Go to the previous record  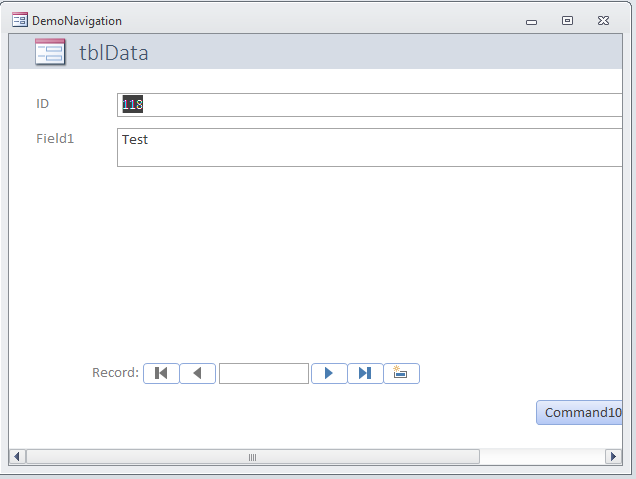pos(198,373)
